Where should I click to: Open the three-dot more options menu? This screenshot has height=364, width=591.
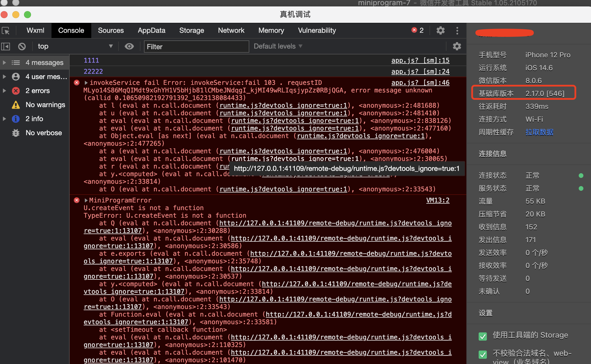[x=457, y=30]
